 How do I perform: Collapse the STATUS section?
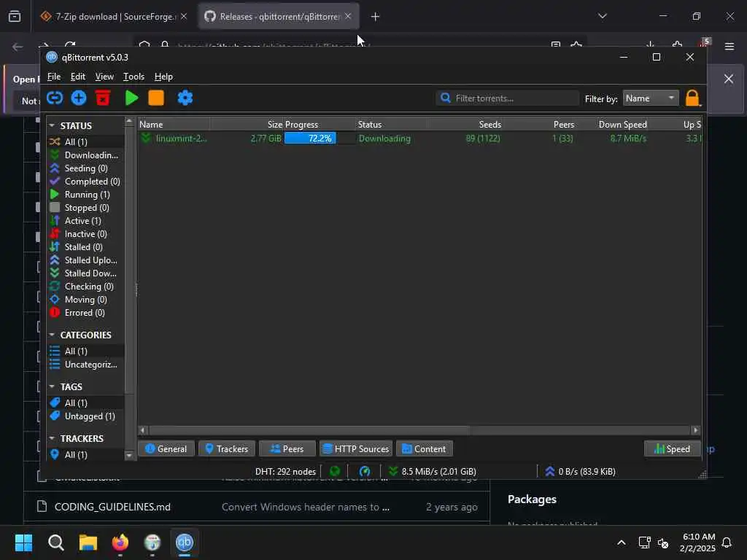[52, 125]
